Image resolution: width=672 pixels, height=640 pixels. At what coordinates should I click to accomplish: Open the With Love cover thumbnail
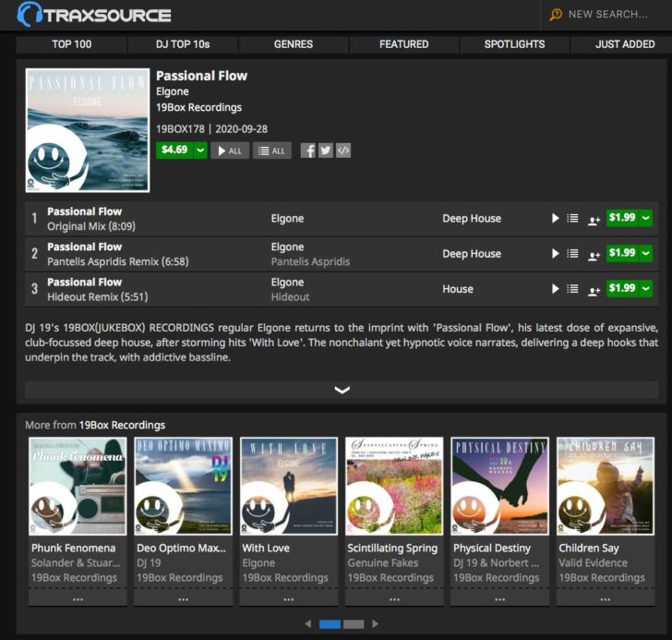(x=289, y=486)
